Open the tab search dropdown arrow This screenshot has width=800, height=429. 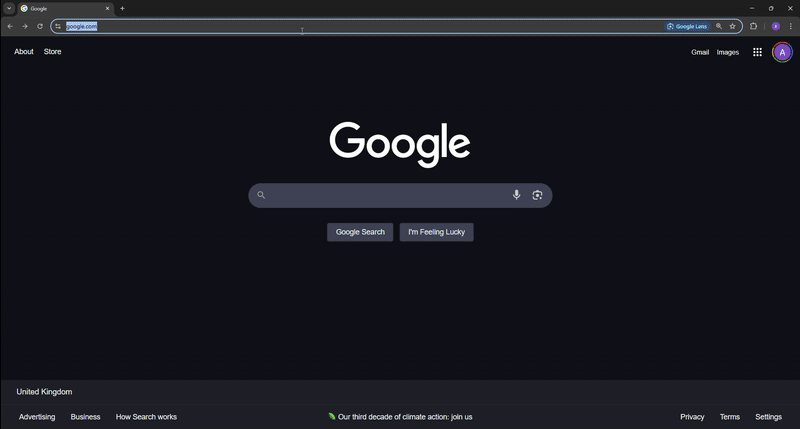(x=9, y=8)
